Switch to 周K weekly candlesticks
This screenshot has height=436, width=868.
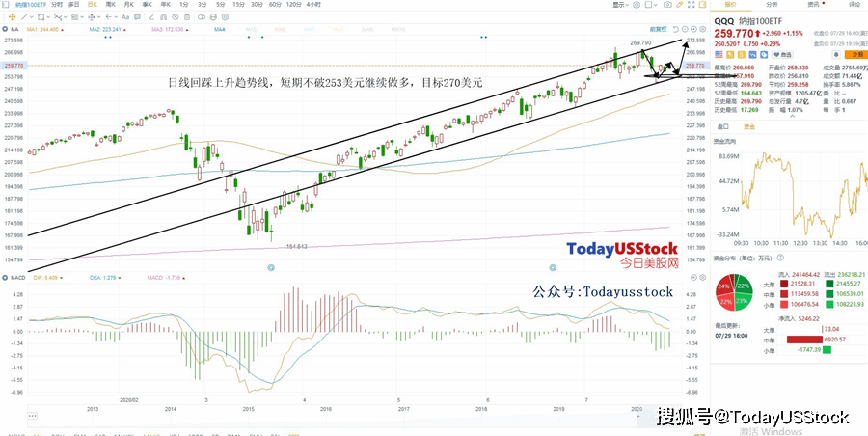tap(111, 4)
